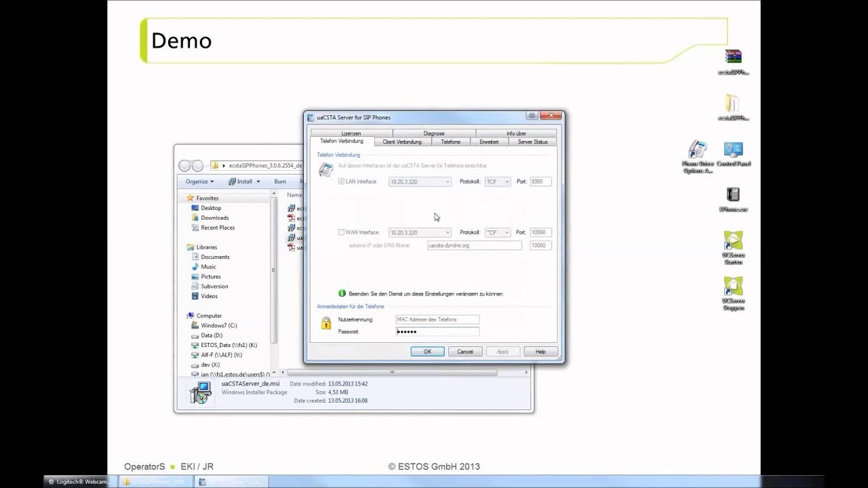This screenshot has width=868, height=488.
Task: Open Data (D:) drive in Explorer
Action: pos(212,335)
